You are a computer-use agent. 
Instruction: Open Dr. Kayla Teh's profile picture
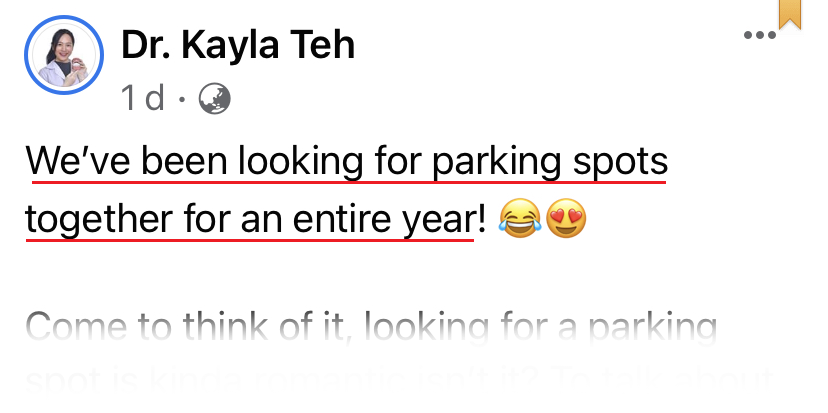pos(65,58)
